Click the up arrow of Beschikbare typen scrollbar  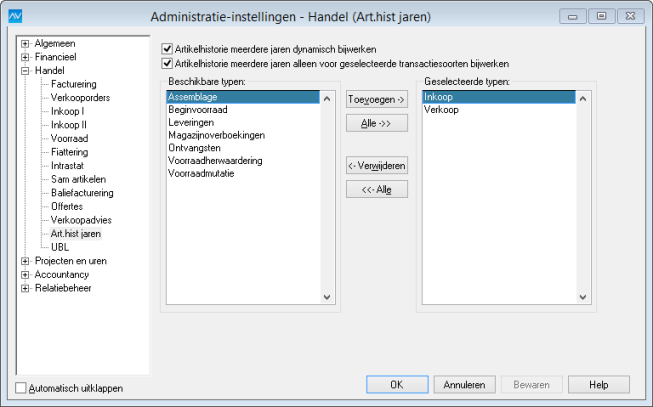coord(327,99)
